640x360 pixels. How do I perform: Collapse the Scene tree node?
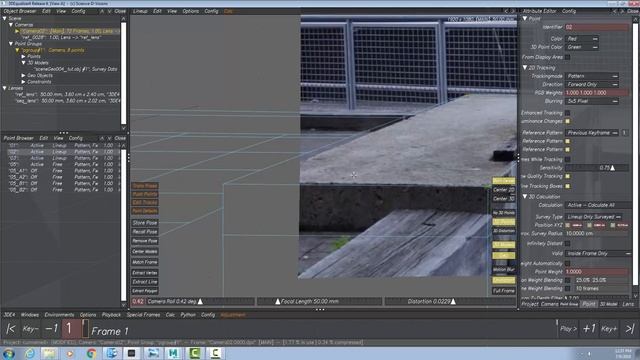pos(4,18)
